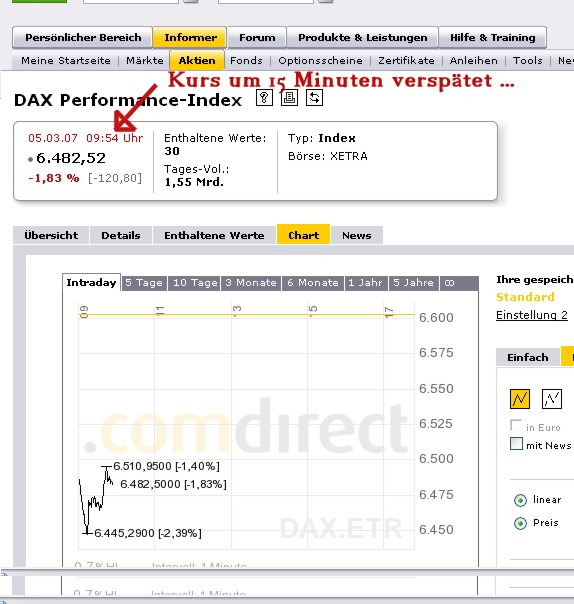Click the 6.600 axis value
This screenshot has height=604, width=574.
436,318
